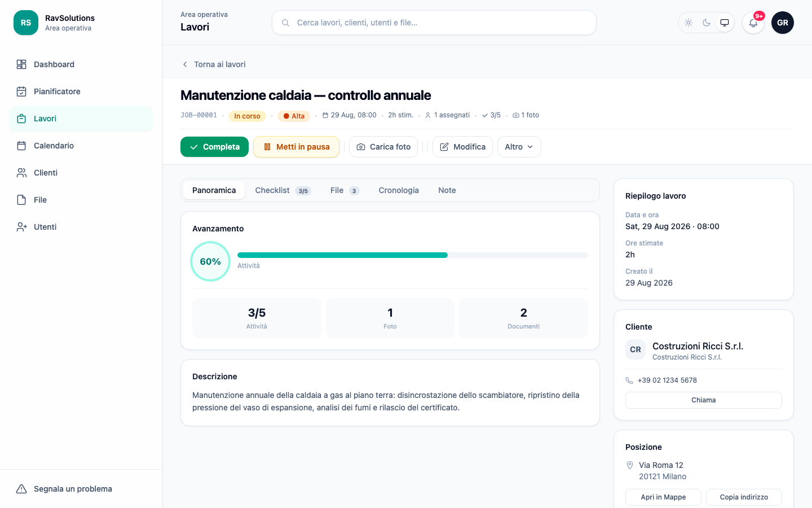Go back via Torna ai lavori
Image resolution: width=812 pixels, height=508 pixels.
pyautogui.click(x=213, y=64)
